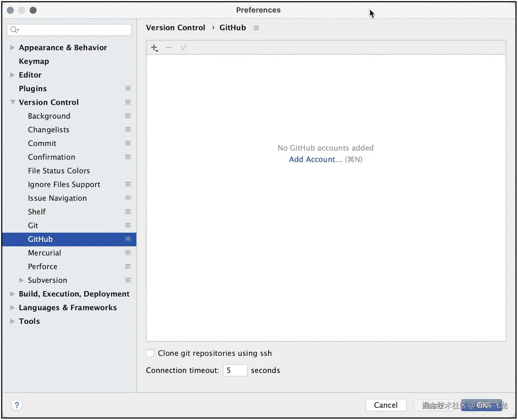Click the search magnifier icon
This screenshot has width=518, height=420.
point(14,29)
